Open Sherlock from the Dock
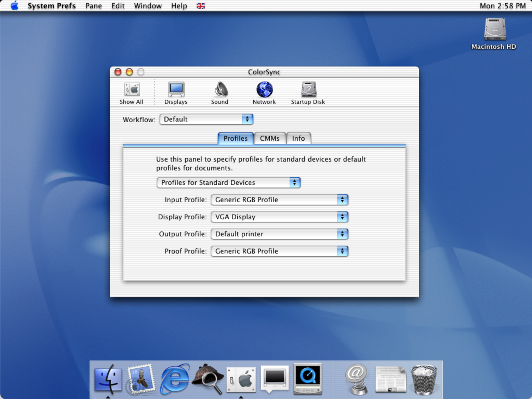 tap(208, 379)
